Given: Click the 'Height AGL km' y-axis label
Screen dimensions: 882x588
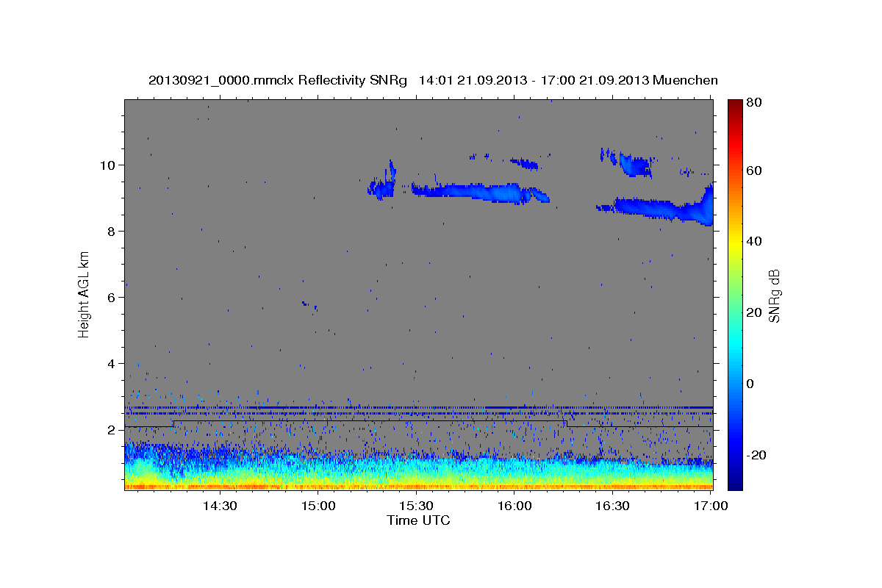Looking at the screenshot, I should tap(84, 295).
